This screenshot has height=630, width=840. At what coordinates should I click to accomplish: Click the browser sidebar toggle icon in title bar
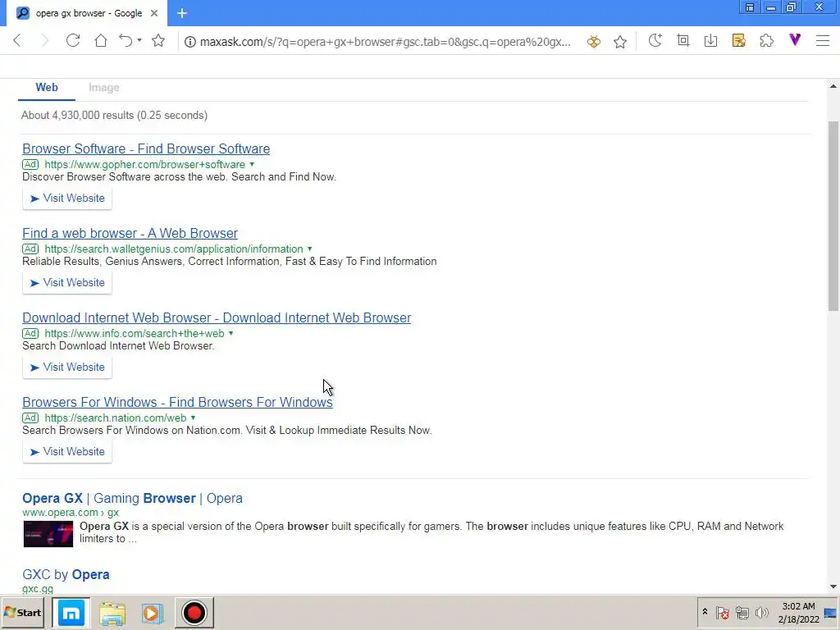tap(750, 7)
